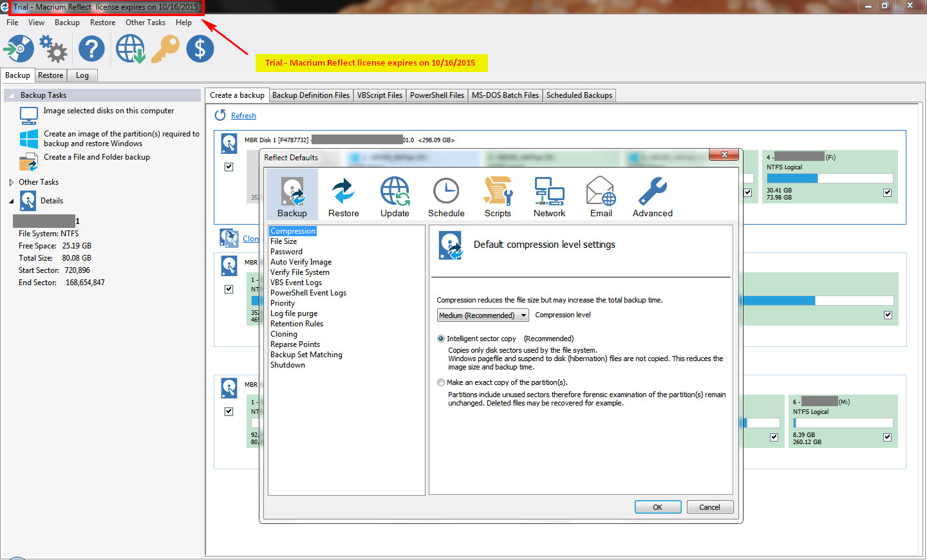Expand the Other Tasks tree section

(11, 182)
